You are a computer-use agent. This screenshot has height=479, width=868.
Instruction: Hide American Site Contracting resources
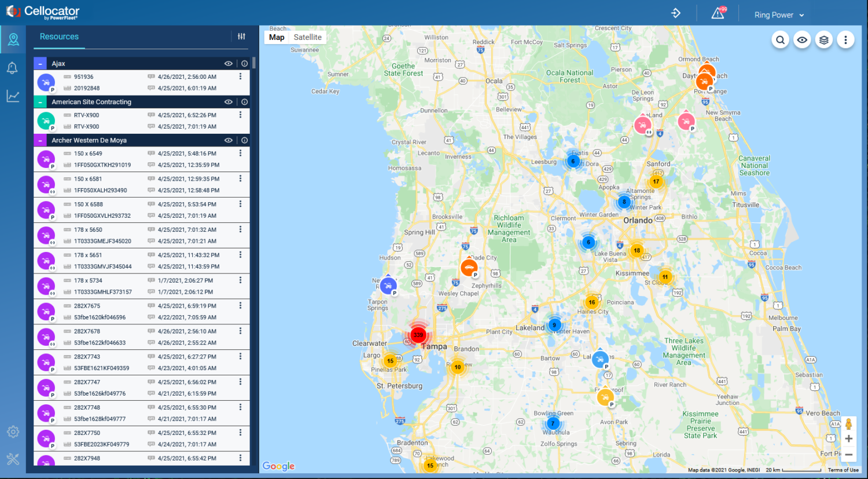228,101
